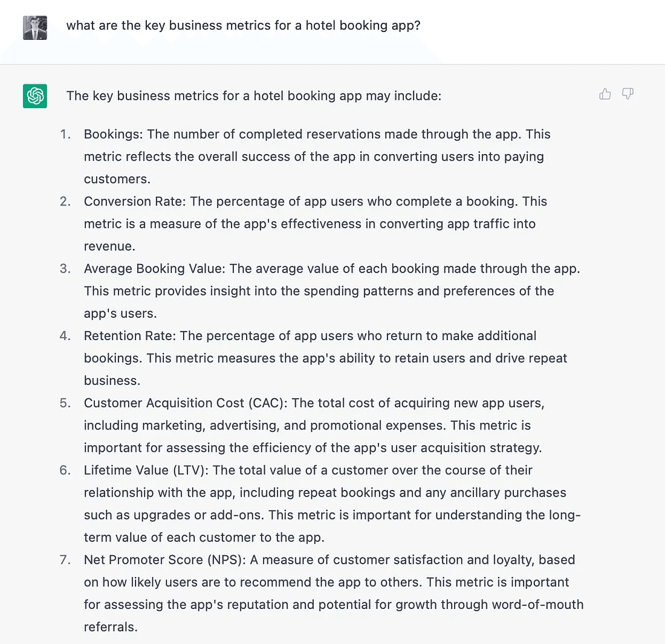The image size is (665, 644).
Task: Click the "Bookings" list item heading
Action: [114, 134]
